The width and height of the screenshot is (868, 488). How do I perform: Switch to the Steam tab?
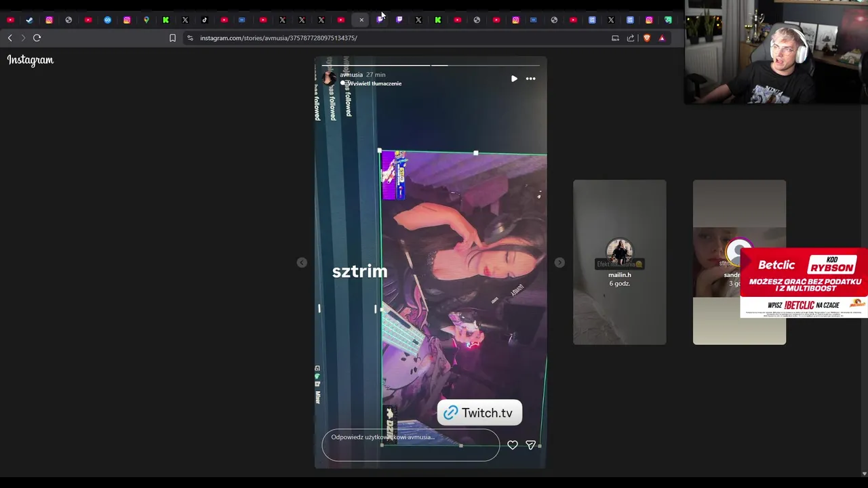29,20
